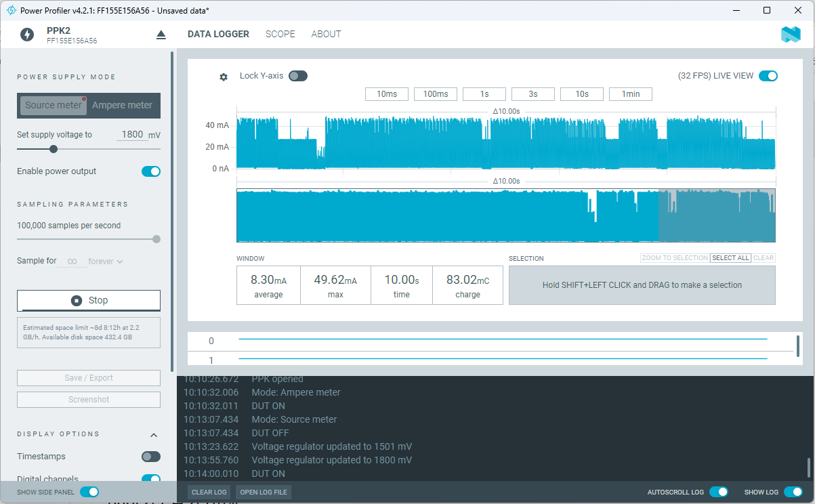Switch to the SCOPE tab
This screenshot has width=815, height=504.
coord(280,34)
